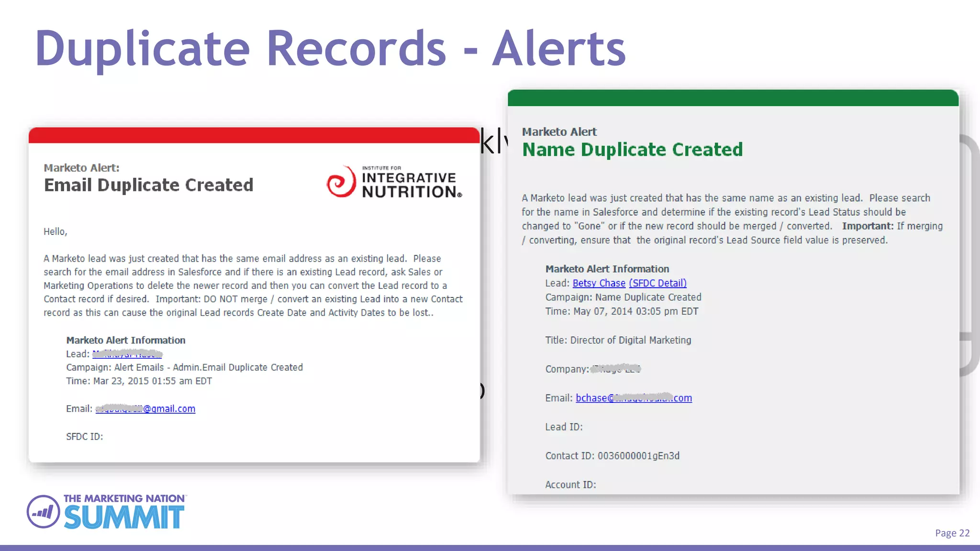Open the SFDC Detail link
The width and height of the screenshot is (980, 551).
(x=657, y=283)
